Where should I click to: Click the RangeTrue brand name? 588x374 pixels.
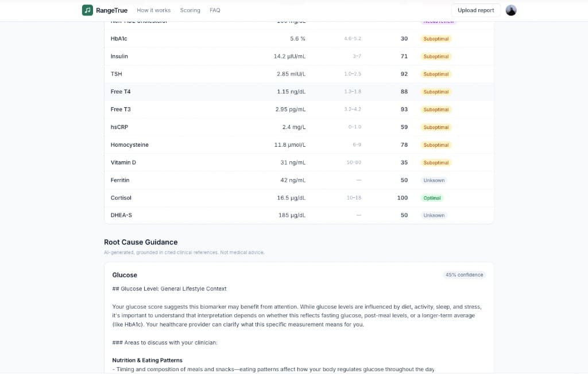[x=112, y=10]
